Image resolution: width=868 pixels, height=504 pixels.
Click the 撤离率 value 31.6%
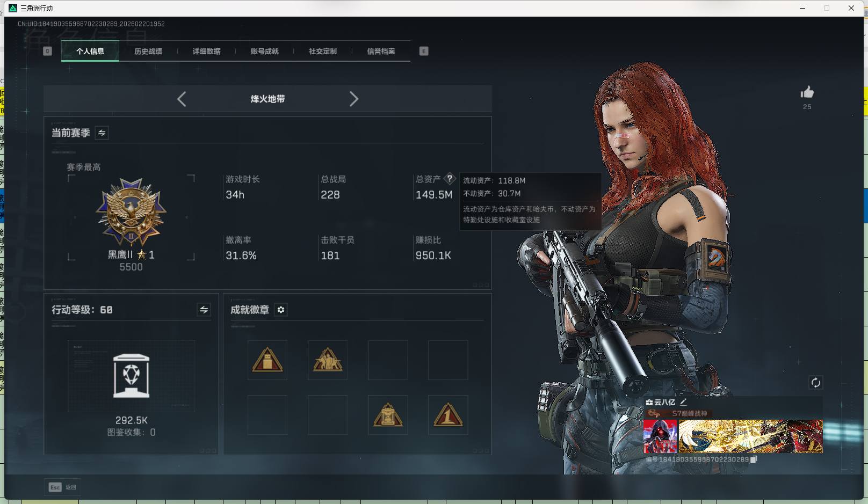tap(241, 255)
